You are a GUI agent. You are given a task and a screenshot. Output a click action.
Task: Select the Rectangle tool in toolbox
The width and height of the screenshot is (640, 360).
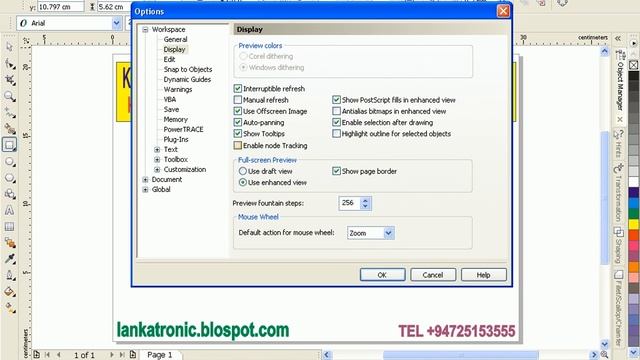[9, 145]
